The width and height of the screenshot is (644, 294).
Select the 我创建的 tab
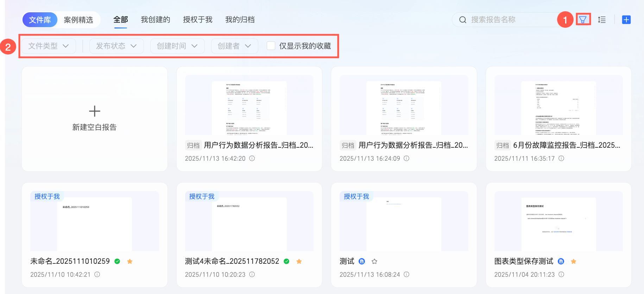click(x=156, y=20)
